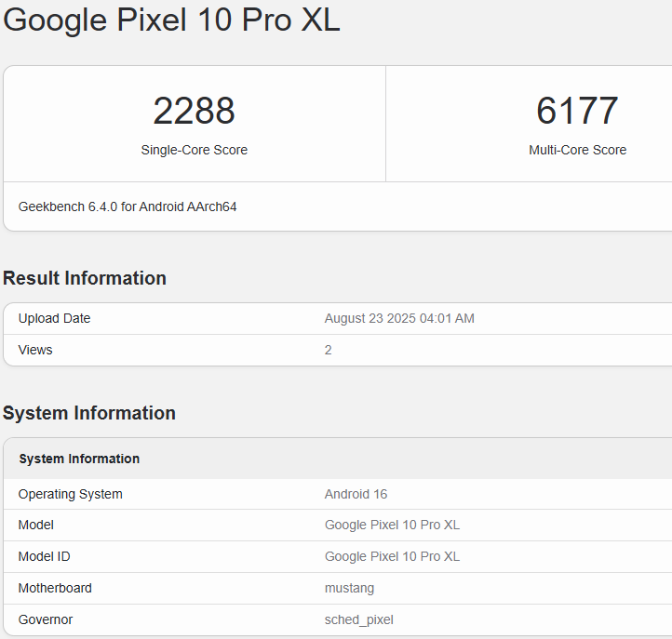This screenshot has height=639, width=672.
Task: Click the Upload Date label
Action: pos(54,319)
